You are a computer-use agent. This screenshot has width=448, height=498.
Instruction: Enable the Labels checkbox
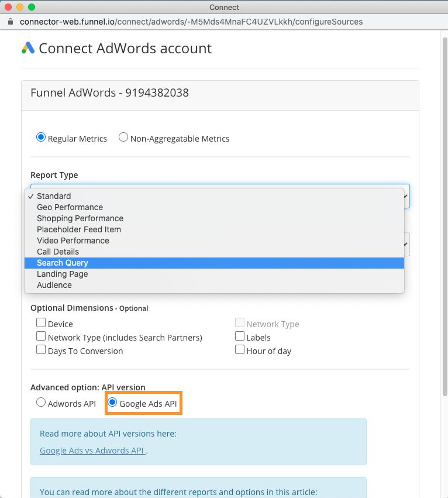coord(240,336)
